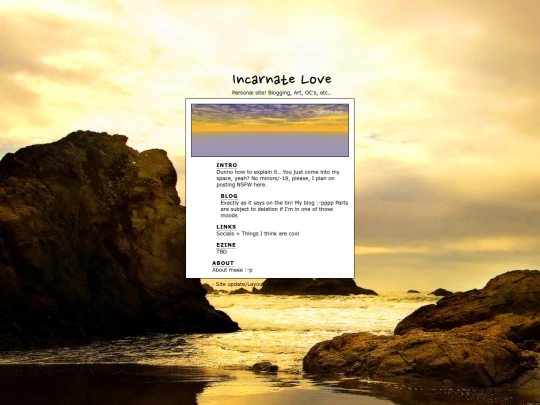
Task: Go to the BLOG page link
Action: point(229,196)
